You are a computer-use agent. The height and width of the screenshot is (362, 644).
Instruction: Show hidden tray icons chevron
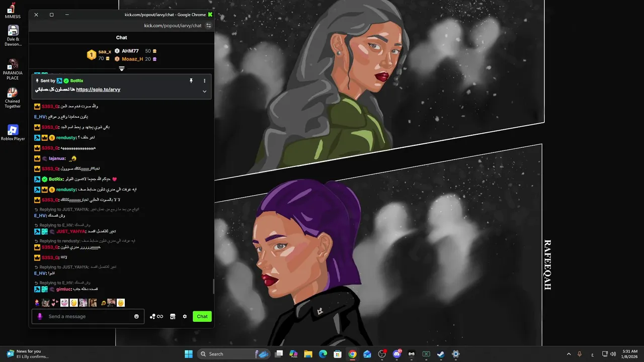569,354
